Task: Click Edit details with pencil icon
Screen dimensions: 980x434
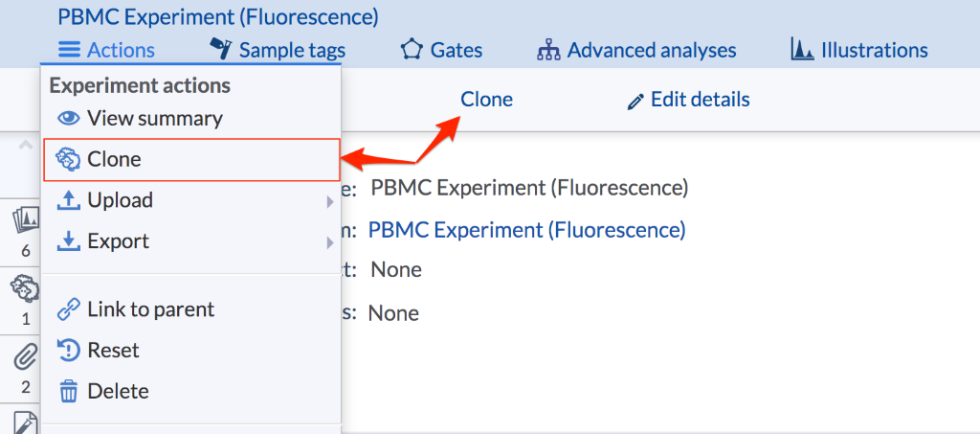Action: [x=688, y=100]
